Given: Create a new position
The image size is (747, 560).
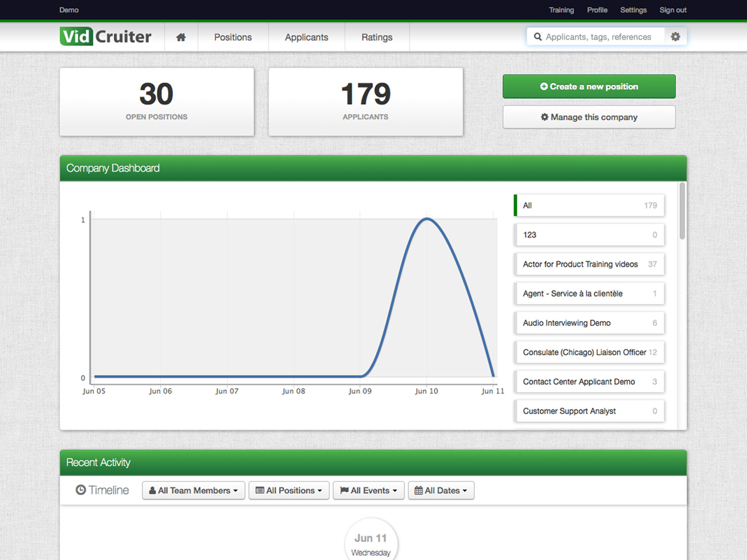Looking at the screenshot, I should coord(589,86).
